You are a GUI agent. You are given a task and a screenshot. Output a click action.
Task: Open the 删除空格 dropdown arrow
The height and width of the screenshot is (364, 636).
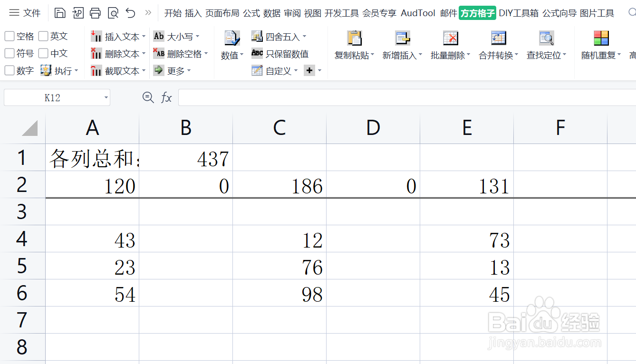click(206, 54)
